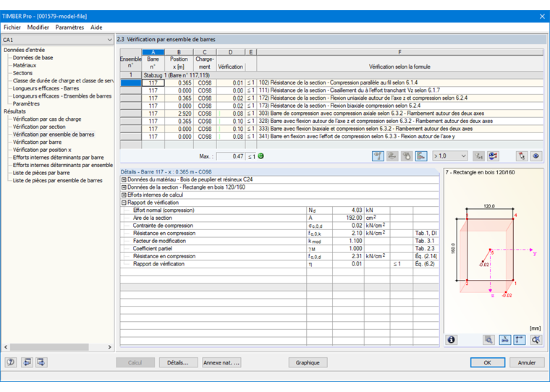The width and height of the screenshot is (550, 392).
Task: Open the Paramètres menu
Action: coord(69,27)
